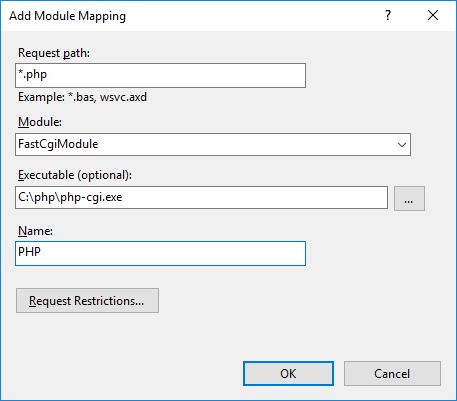Image resolution: width=457 pixels, height=401 pixels.
Task: Browse for executable with the ellipsis button
Action: click(x=409, y=199)
